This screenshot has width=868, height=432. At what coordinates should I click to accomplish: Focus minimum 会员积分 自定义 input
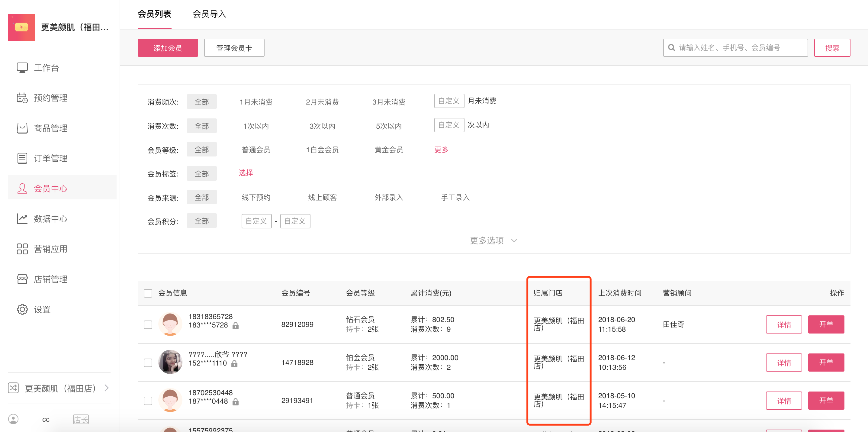(x=257, y=221)
